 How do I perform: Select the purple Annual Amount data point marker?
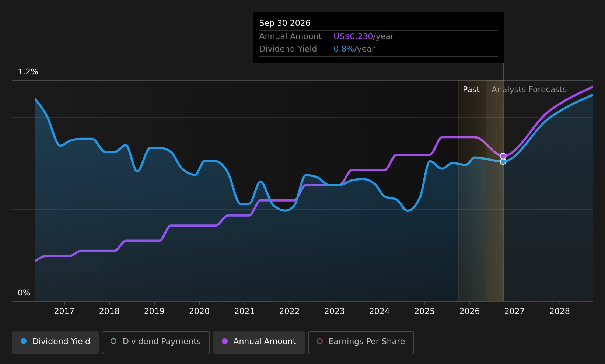pyautogui.click(x=503, y=156)
